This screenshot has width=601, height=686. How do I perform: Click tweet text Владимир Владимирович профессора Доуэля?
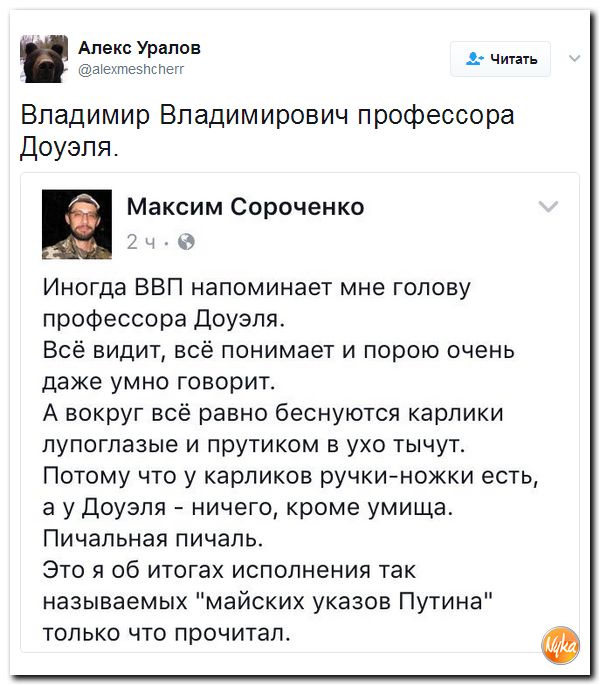(x=267, y=131)
